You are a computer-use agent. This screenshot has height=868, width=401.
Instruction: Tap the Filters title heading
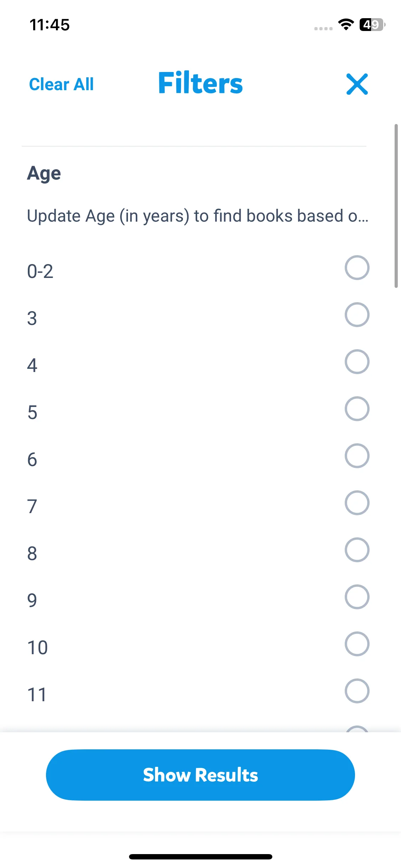point(200,83)
